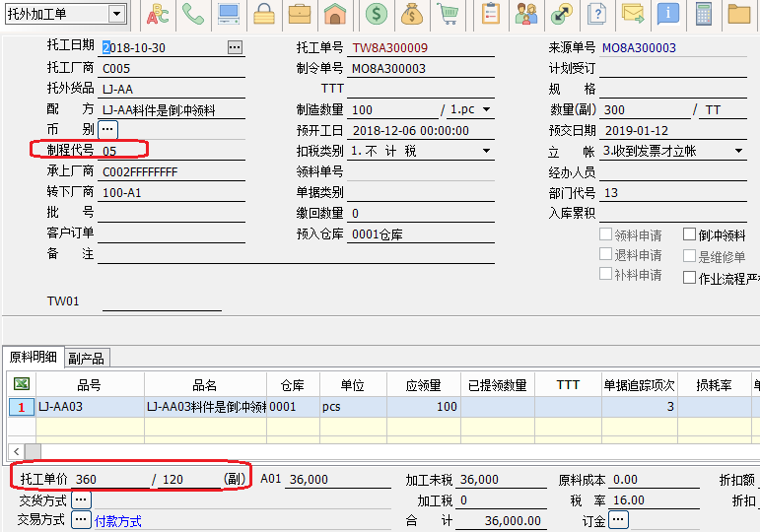Open the calculator icon in toolbar
The width and height of the screenshot is (760, 532).
[704, 14]
